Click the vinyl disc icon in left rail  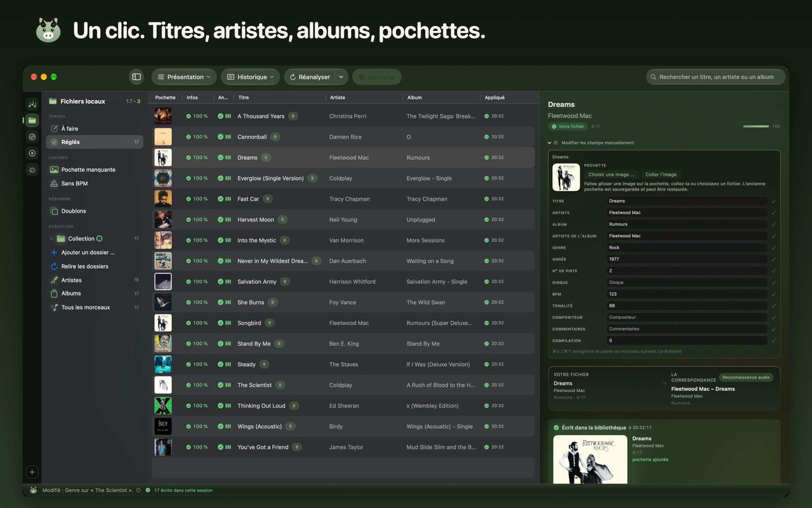pyautogui.click(x=32, y=137)
